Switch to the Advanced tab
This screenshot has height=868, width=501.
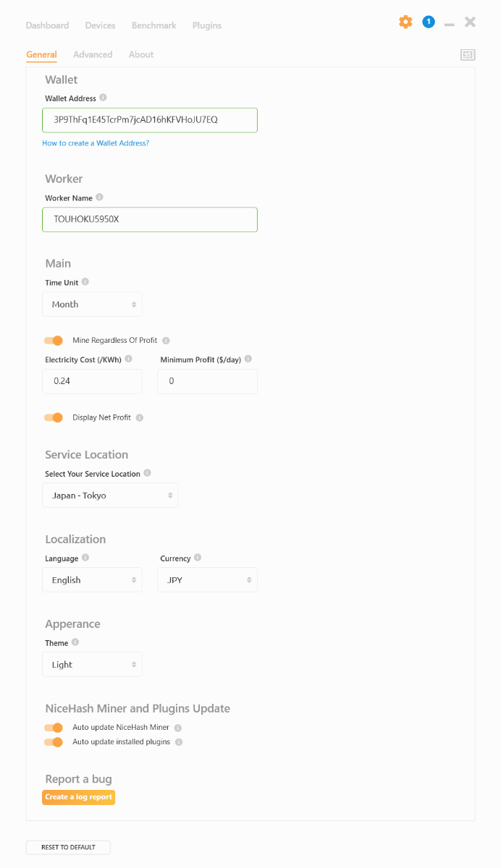pyautogui.click(x=93, y=54)
